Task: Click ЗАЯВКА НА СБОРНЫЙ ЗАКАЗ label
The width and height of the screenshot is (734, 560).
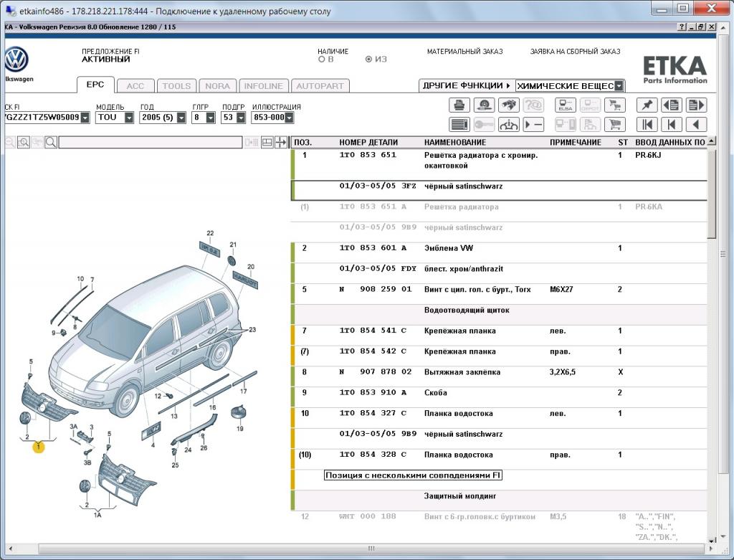Action: tap(576, 52)
